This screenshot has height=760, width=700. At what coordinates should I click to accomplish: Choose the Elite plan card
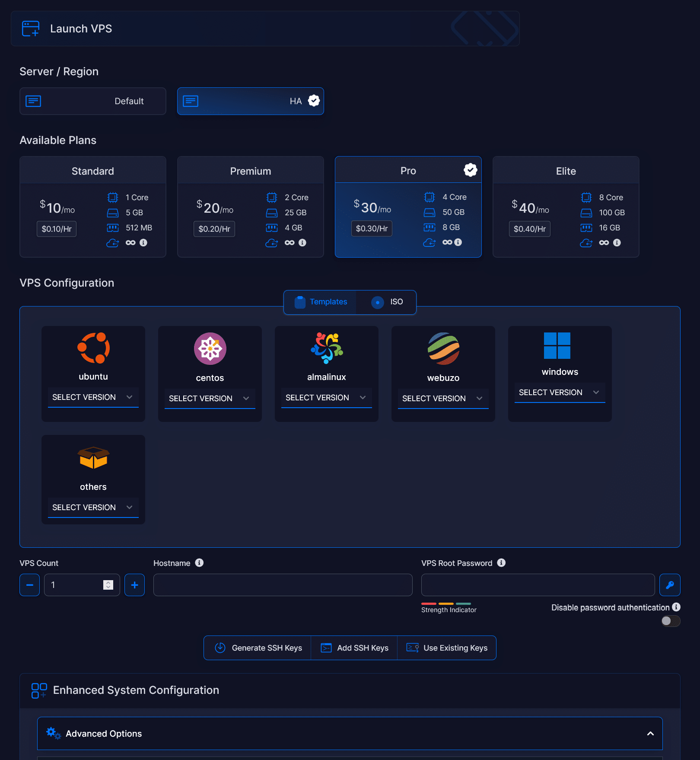[566, 207]
